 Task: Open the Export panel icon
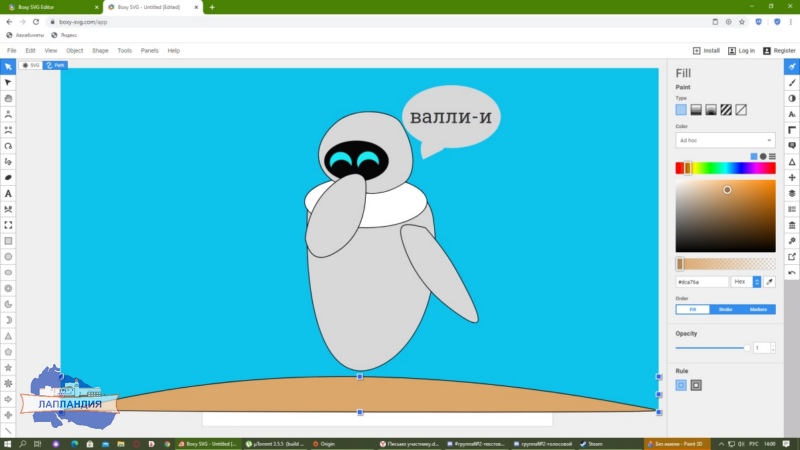pos(792,257)
